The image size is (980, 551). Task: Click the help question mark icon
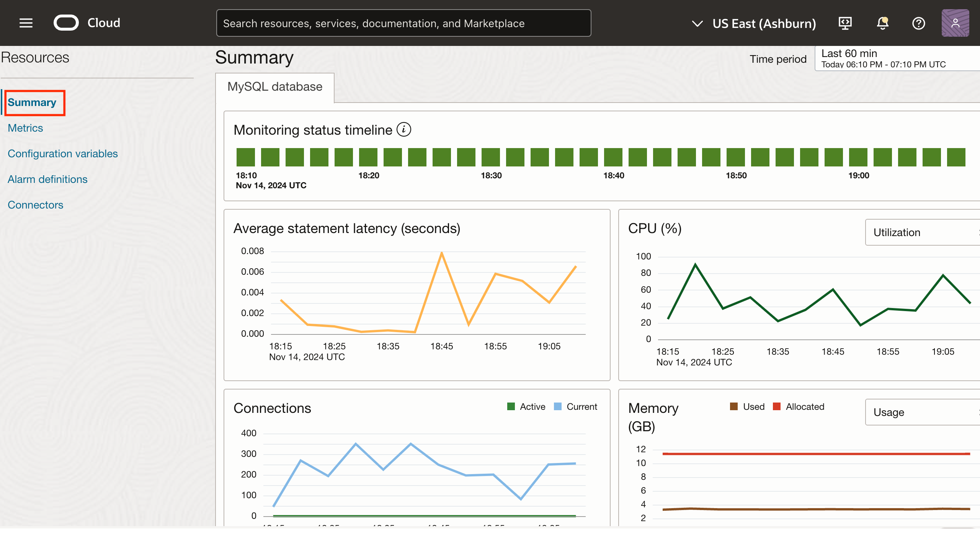(918, 23)
